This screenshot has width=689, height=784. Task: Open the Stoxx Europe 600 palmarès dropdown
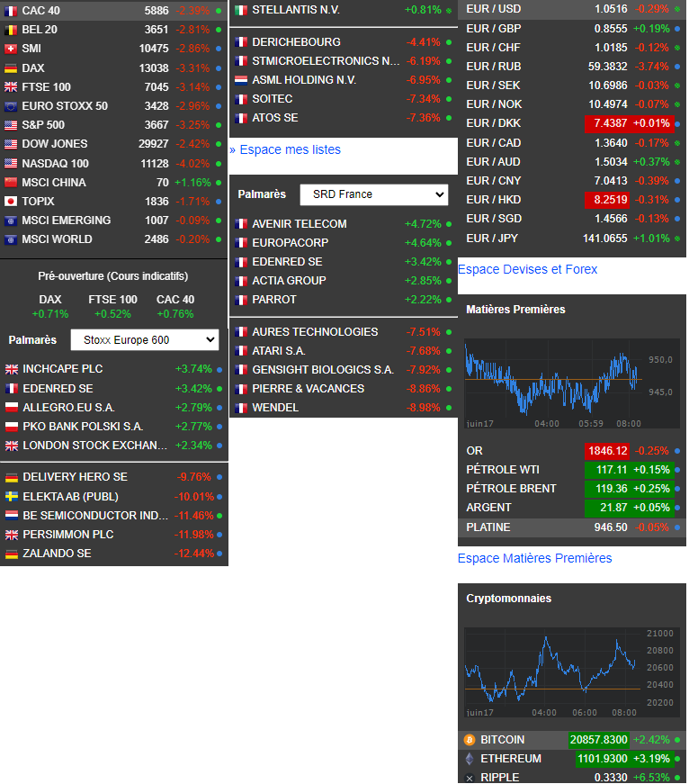coord(145,340)
